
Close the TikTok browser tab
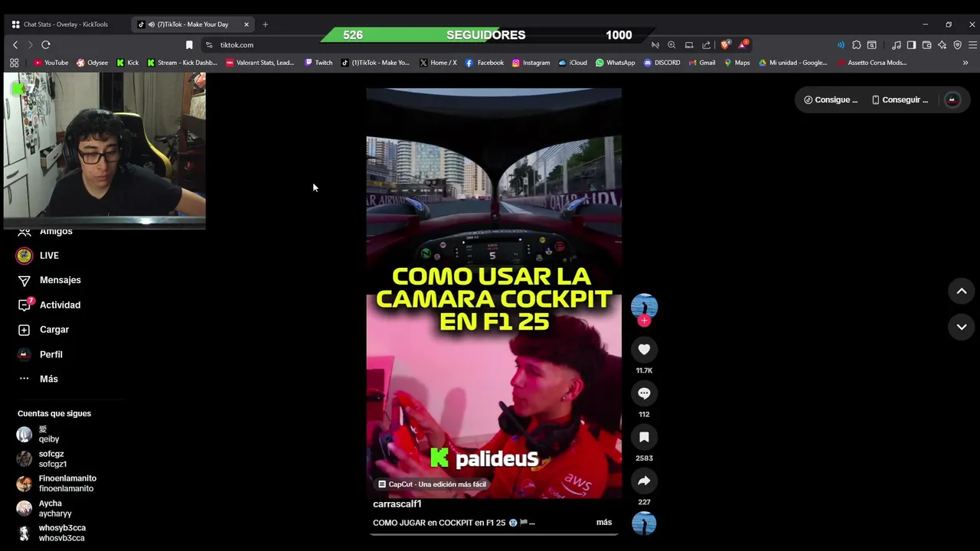tap(247, 24)
